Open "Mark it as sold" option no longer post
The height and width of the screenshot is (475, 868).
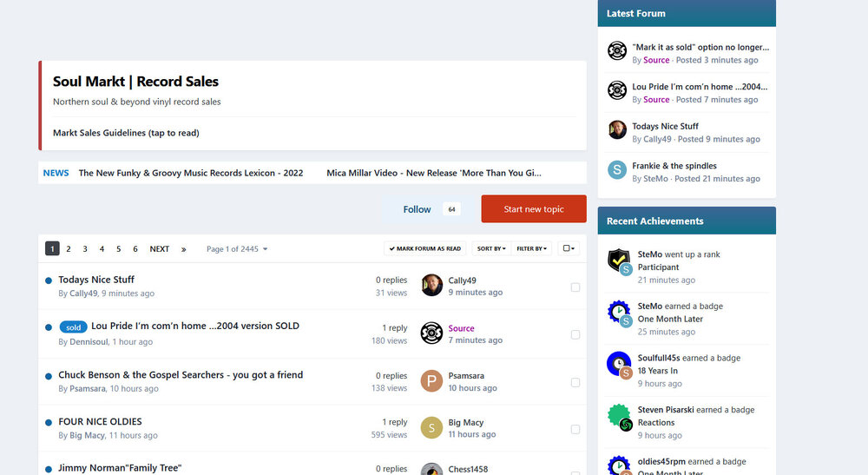[700, 47]
